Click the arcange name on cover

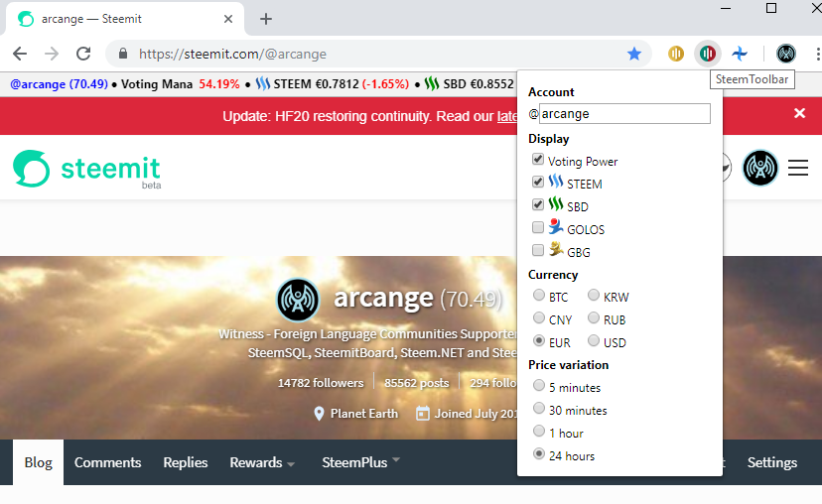point(384,298)
